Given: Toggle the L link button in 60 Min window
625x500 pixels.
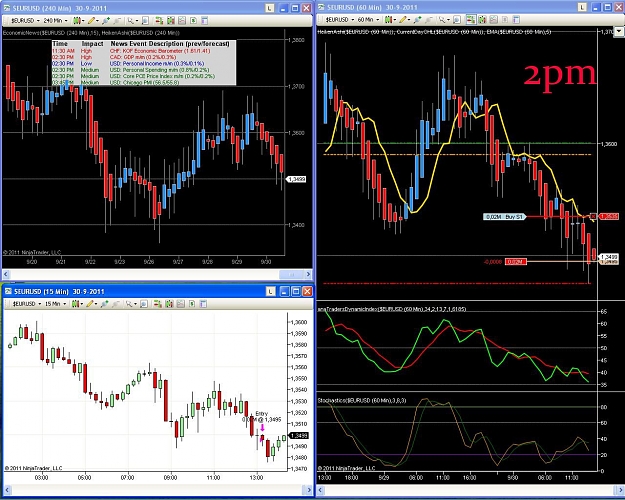Looking at the screenshot, I should 582,7.
